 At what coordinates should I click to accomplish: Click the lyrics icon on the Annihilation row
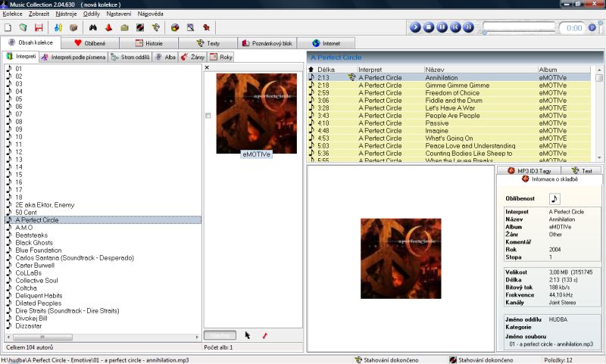[x=351, y=77]
